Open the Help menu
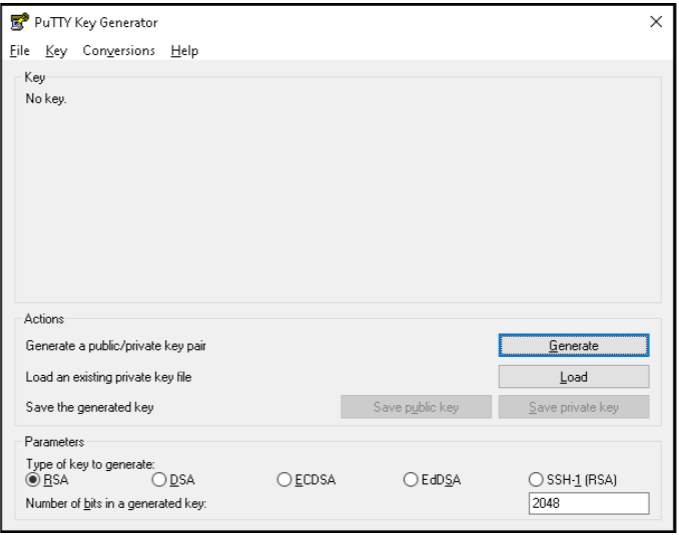The height and width of the screenshot is (535, 679). coord(184,51)
